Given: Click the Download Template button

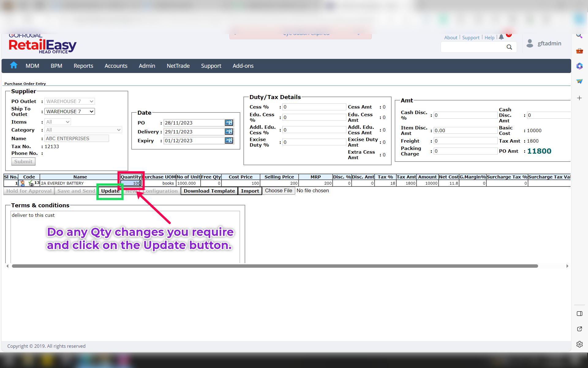Looking at the screenshot, I should click(x=209, y=191).
